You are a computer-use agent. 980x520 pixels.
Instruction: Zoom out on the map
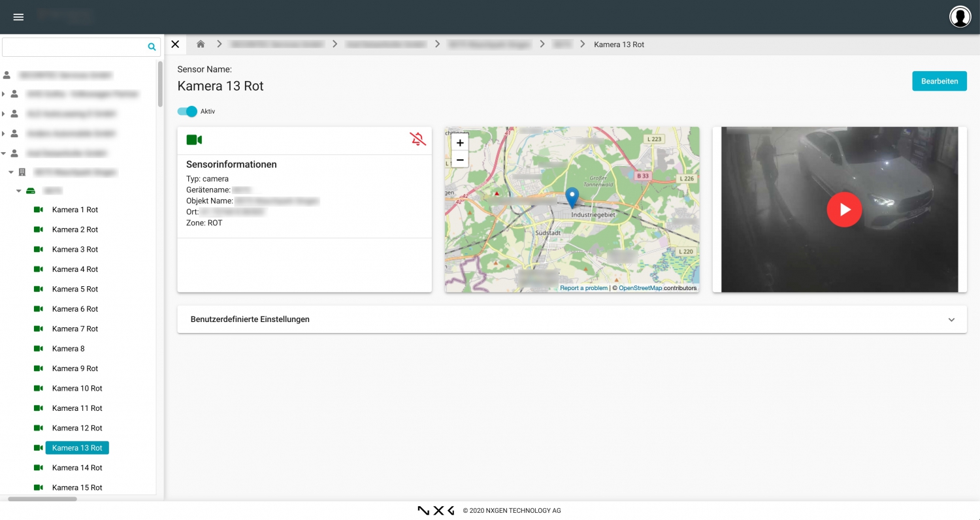click(x=460, y=159)
